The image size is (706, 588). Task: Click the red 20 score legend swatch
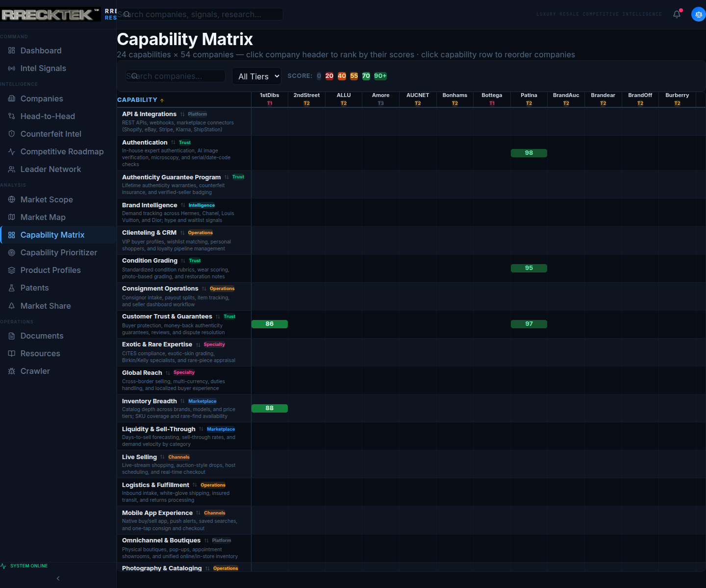(329, 76)
